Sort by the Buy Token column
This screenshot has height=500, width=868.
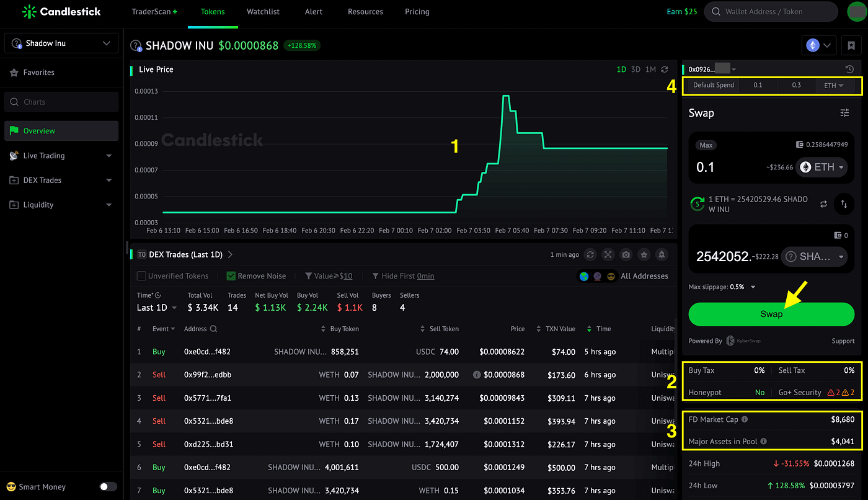(340, 329)
